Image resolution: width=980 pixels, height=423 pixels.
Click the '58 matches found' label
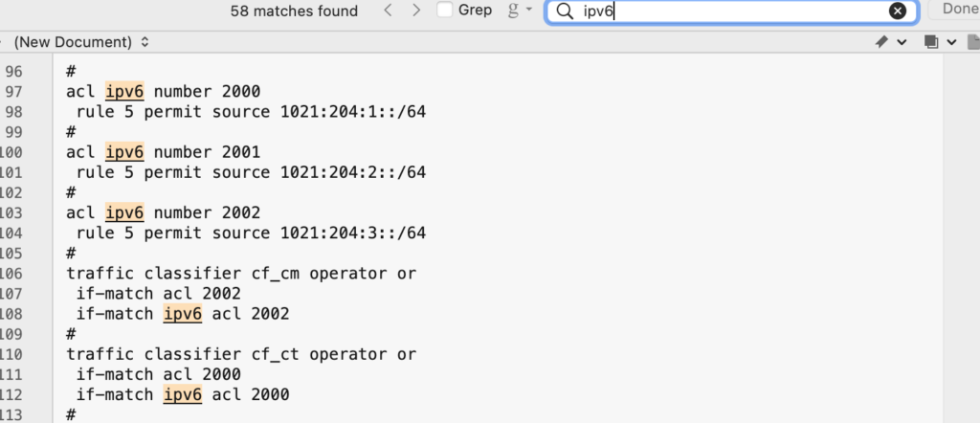coord(294,11)
